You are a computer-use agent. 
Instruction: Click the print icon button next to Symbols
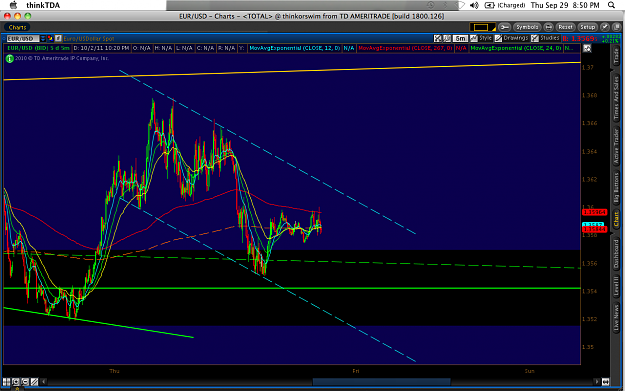tap(548, 27)
